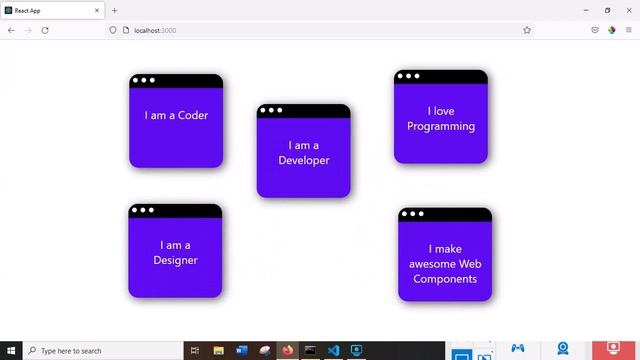Viewport: 640px width, 360px height.
Task: Reload the localhost page
Action: 45,30
